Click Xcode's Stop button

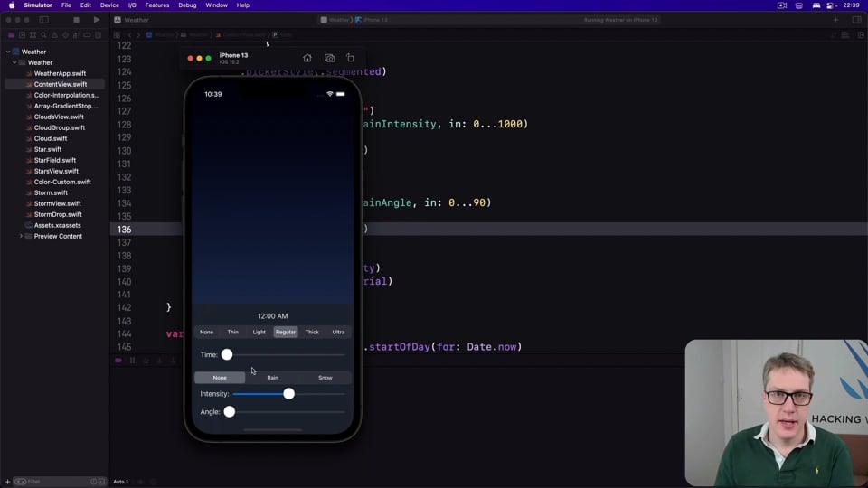click(x=76, y=20)
